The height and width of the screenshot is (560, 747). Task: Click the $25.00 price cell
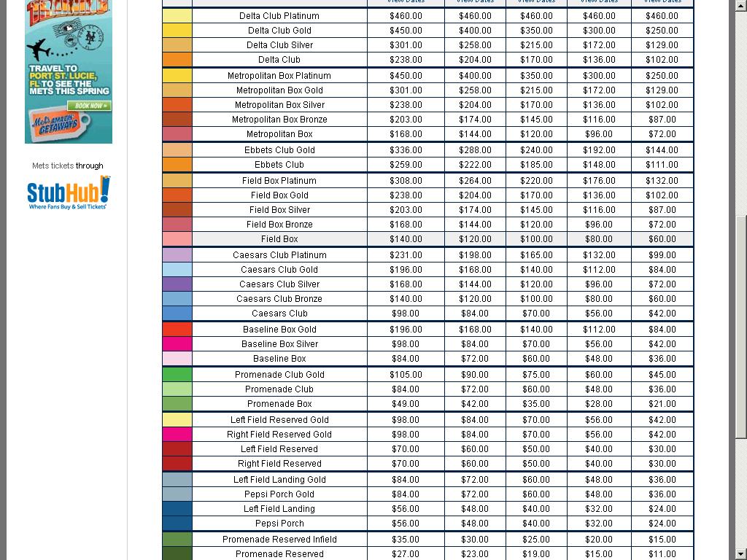[536, 539]
